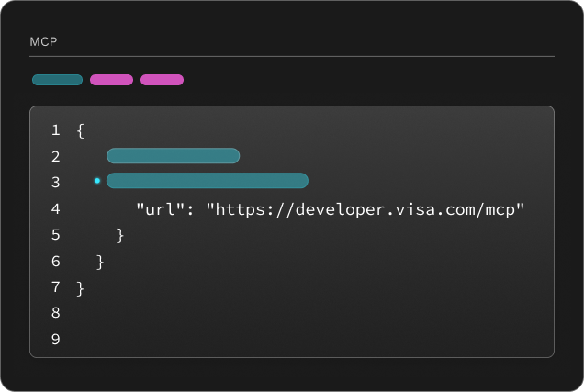Click the opening brace on line 1
The height and width of the screenshot is (392, 584).
[x=81, y=131]
